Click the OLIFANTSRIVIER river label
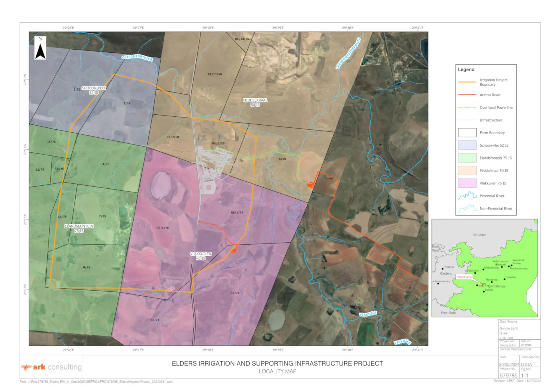 pyautogui.click(x=137, y=58)
